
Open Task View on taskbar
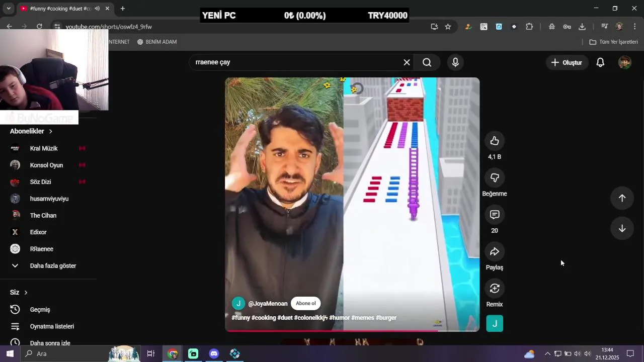150,353
